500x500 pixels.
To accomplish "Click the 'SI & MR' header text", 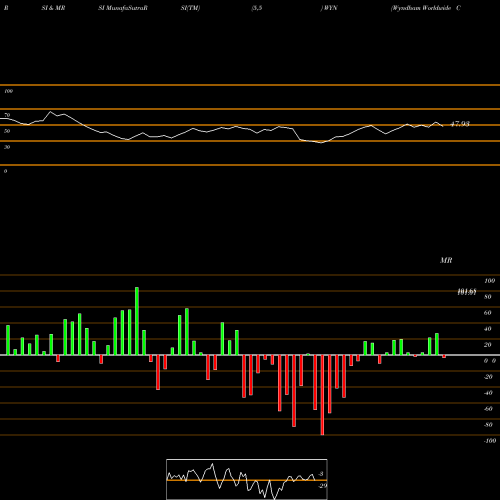I will point(53,8).
